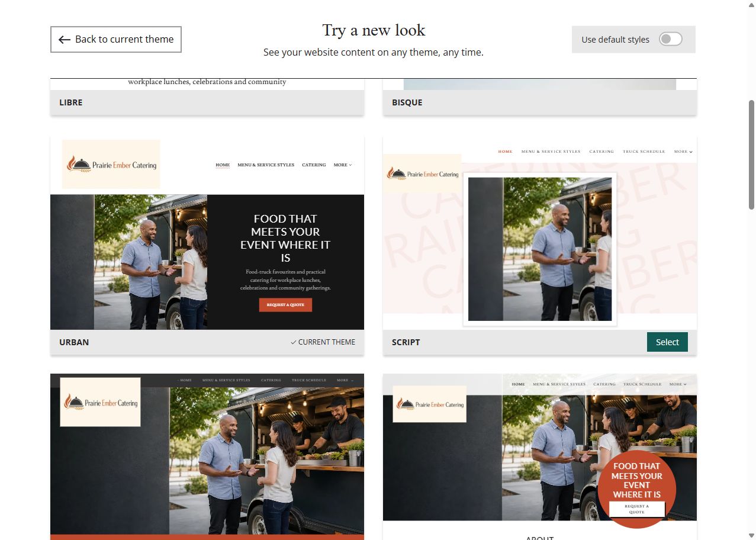This screenshot has height=540, width=756.
Task: Open the dark-header theme preview at bottom left
Action: tap(207, 457)
